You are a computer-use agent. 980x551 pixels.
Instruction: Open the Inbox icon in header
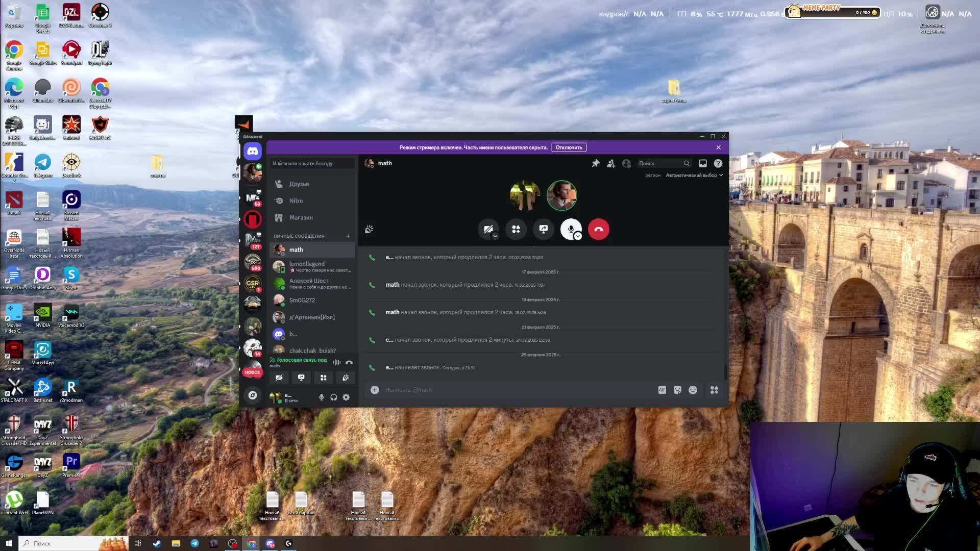(703, 163)
